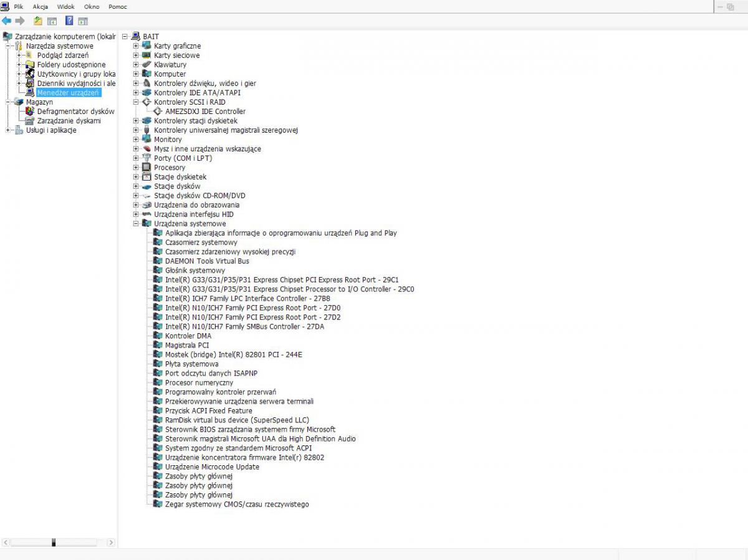
Task: Select Czasomierz zdarzeniowy wysokiej precyzji
Action: click(x=230, y=251)
